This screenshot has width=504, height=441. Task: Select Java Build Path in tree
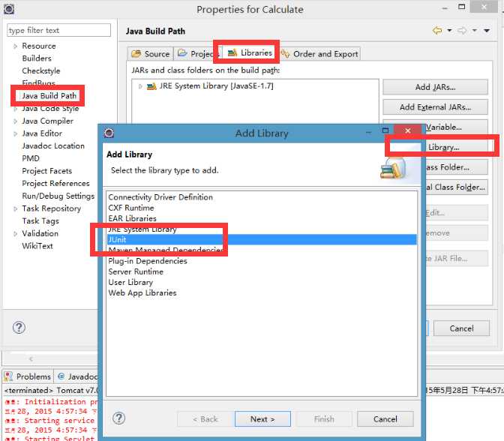[x=49, y=96]
